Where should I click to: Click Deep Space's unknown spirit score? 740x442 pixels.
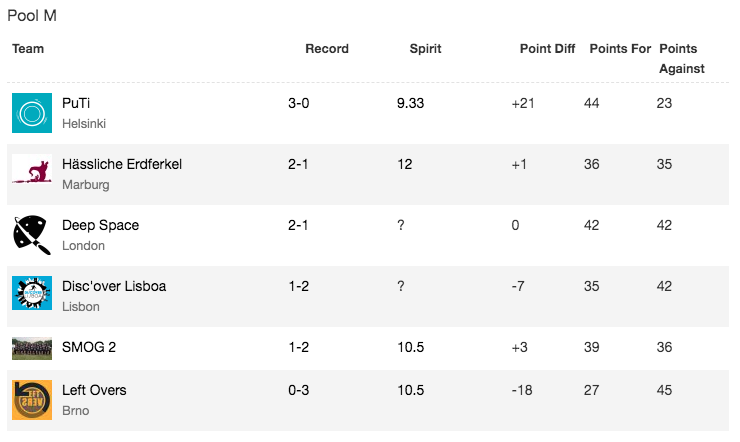pyautogui.click(x=401, y=225)
